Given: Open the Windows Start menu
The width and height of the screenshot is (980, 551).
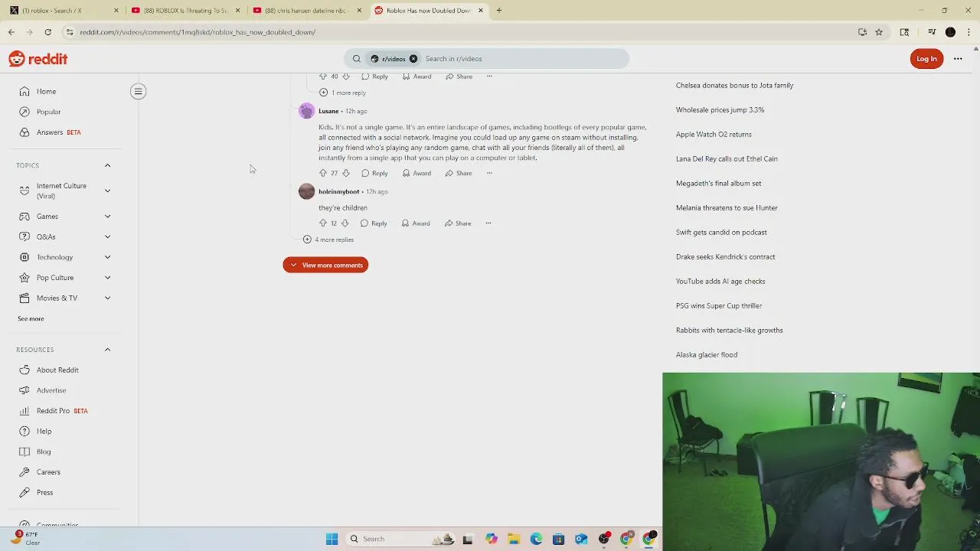Looking at the screenshot, I should [332, 539].
